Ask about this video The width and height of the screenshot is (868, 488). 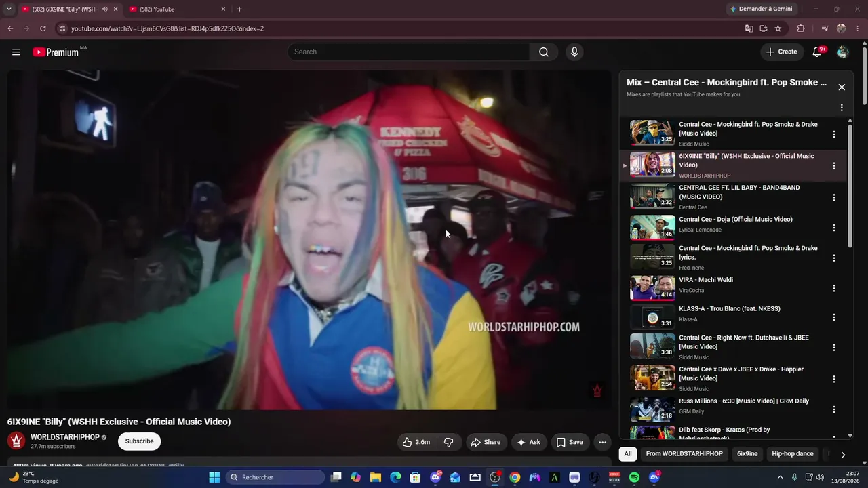pos(528,442)
